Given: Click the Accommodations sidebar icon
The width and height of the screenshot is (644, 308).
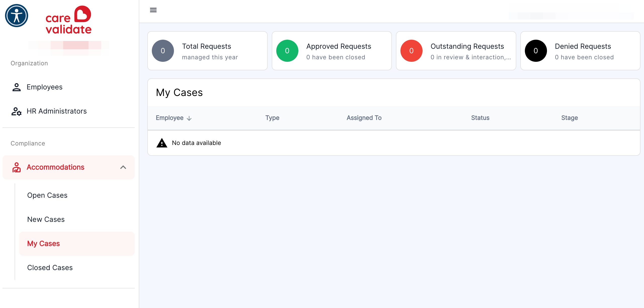Looking at the screenshot, I should (17, 167).
